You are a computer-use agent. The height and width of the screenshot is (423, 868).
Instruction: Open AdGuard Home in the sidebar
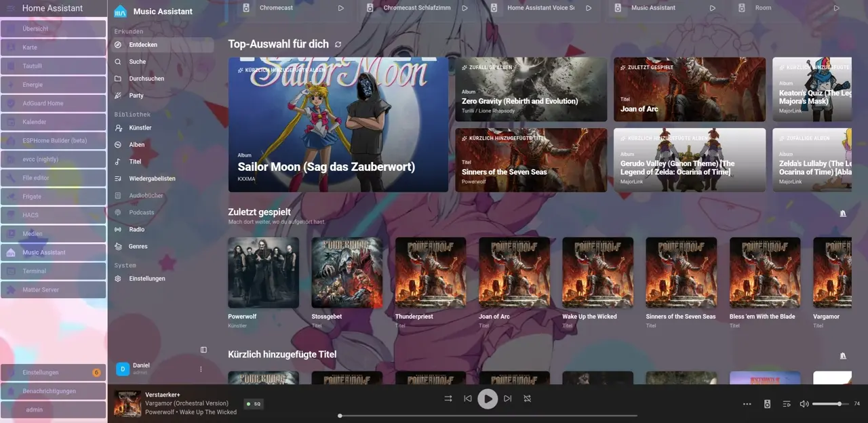[54, 103]
